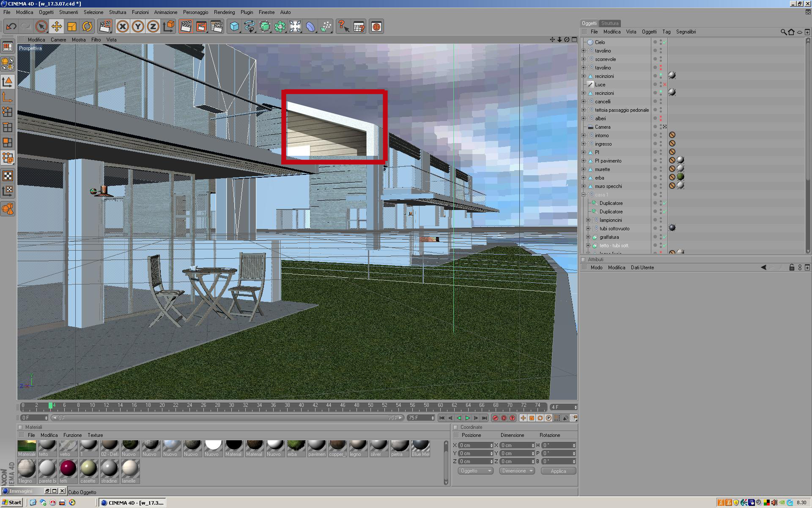Switch to the Struttura tab
Image resolution: width=812 pixels, height=508 pixels.
(609, 23)
